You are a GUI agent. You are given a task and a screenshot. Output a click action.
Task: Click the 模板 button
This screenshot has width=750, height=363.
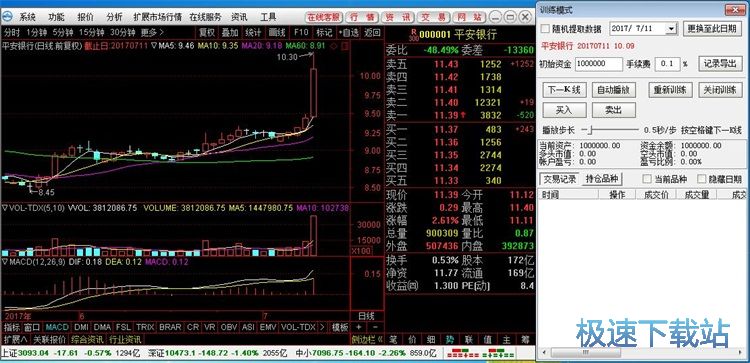click(x=340, y=327)
